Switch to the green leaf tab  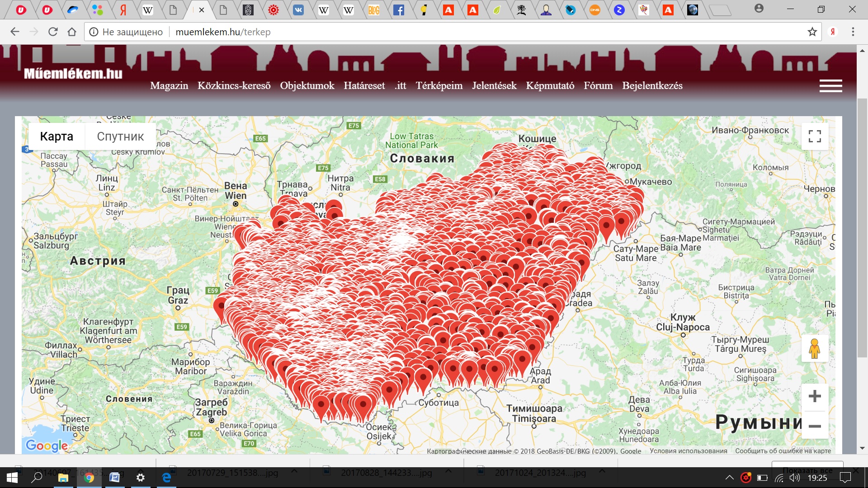click(497, 10)
